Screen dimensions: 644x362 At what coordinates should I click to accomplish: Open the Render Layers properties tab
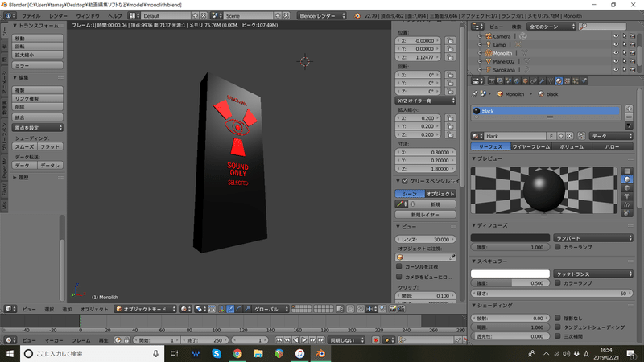[x=500, y=81]
